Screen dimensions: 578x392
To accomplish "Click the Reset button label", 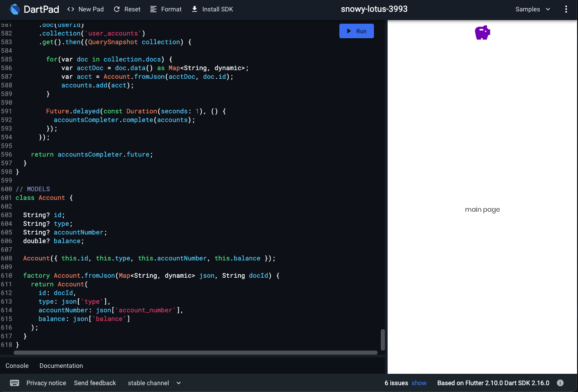I will pyautogui.click(x=133, y=9).
